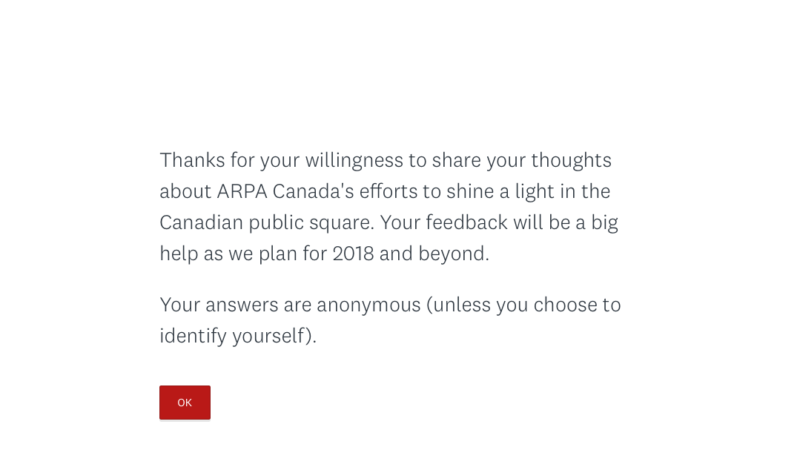Image resolution: width=800 pixels, height=450 pixels.
Task: Click the word "beyond" ending the first paragraph
Action: point(453,253)
